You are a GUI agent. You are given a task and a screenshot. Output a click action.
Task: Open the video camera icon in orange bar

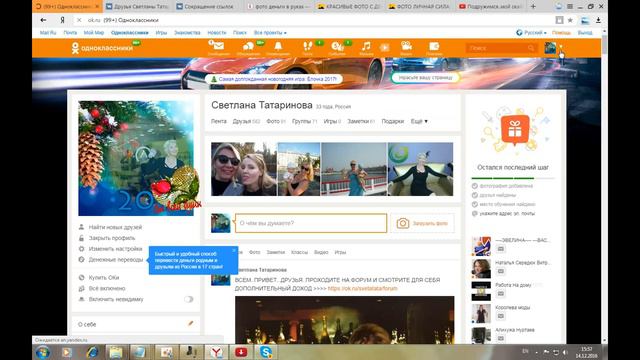[x=406, y=46]
